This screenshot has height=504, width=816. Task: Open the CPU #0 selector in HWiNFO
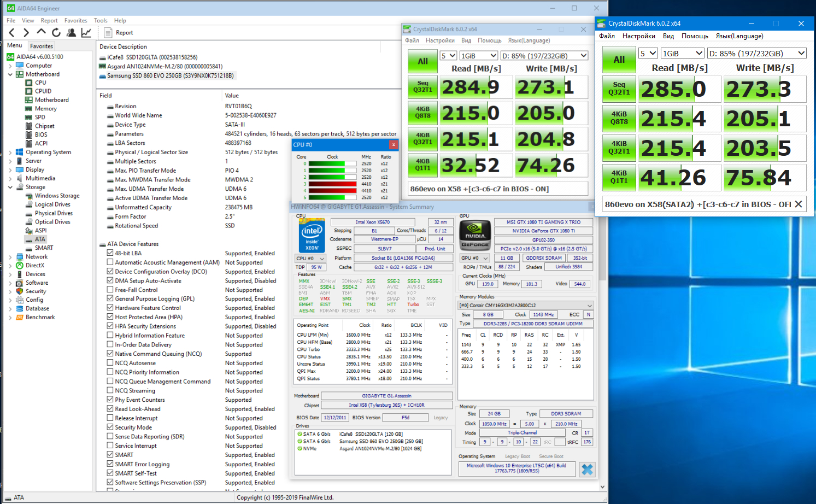tap(310, 259)
